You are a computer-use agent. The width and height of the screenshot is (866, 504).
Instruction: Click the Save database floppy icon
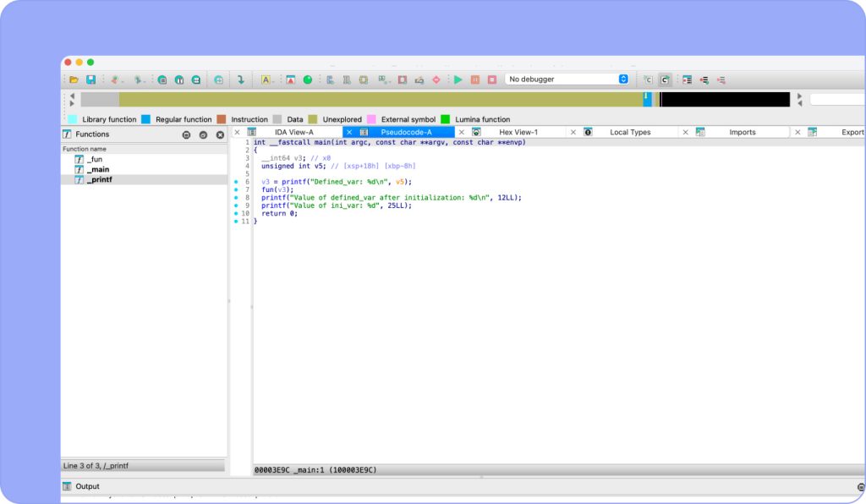click(90, 79)
